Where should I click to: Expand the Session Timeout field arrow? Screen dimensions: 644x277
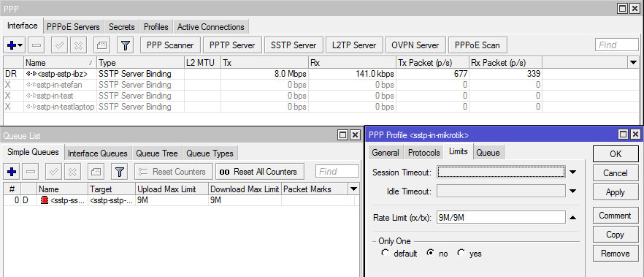572,172
